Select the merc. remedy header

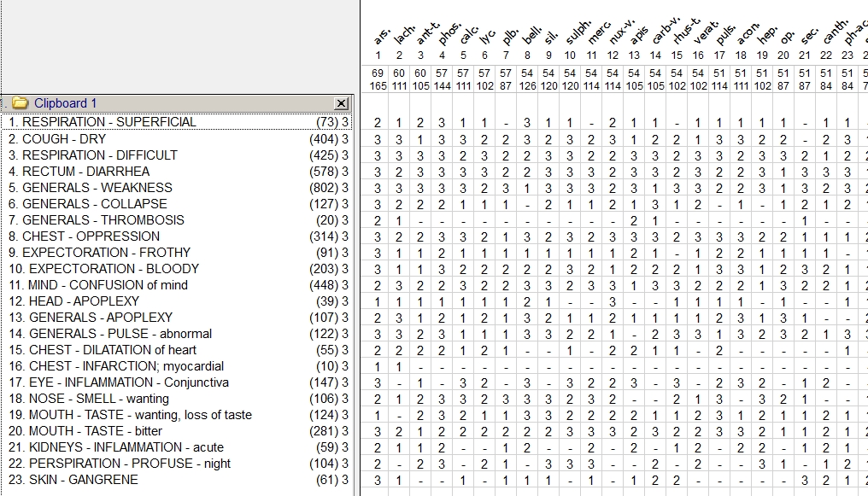tap(598, 33)
